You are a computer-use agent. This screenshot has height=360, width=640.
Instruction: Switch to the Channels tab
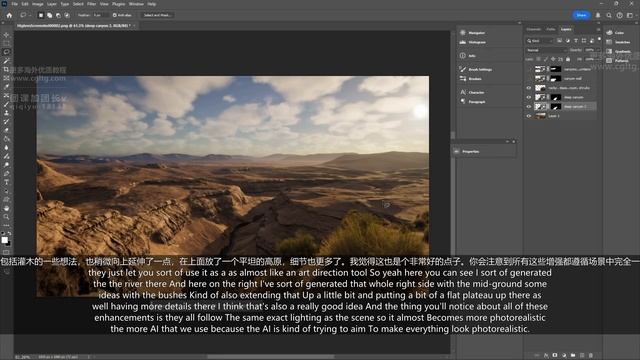click(x=533, y=29)
